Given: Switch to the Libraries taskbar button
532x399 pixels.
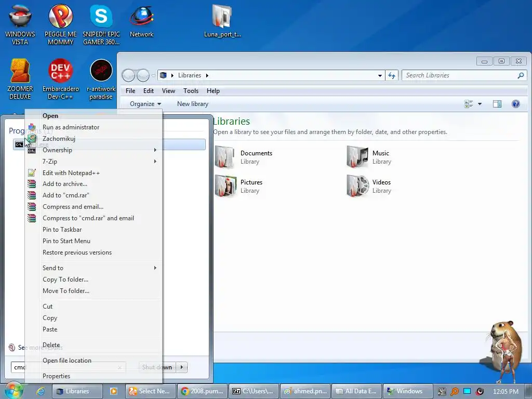Looking at the screenshot, I should pyautogui.click(x=77, y=391).
